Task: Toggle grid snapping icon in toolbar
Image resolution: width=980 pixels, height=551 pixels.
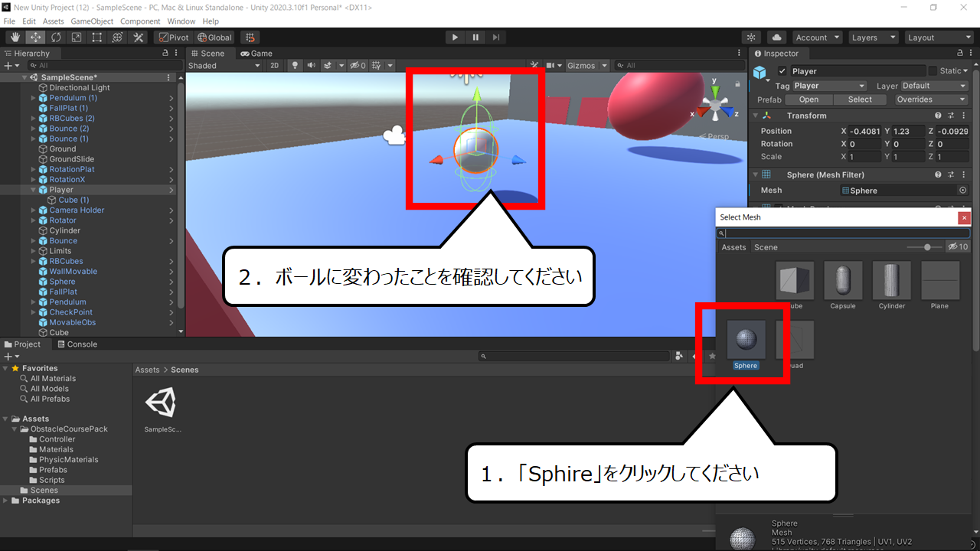Action: coord(250,37)
